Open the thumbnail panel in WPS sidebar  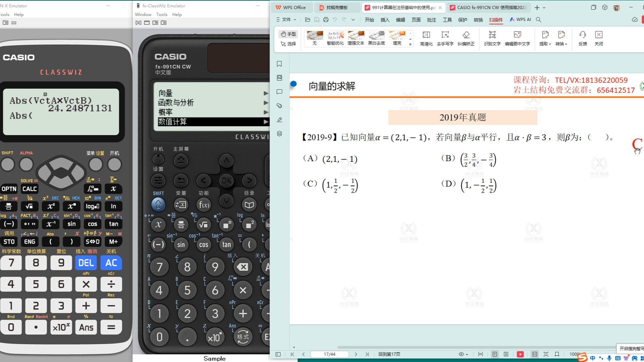click(279, 78)
